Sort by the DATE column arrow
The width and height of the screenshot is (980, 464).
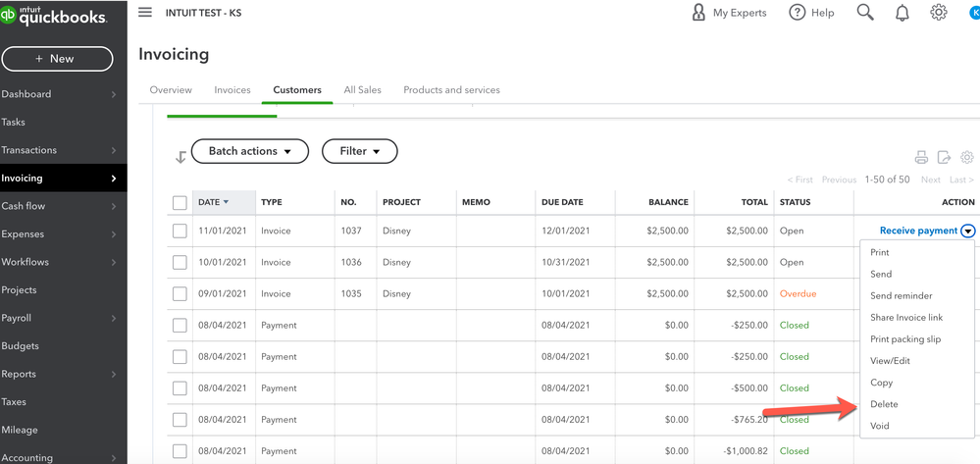click(x=226, y=202)
